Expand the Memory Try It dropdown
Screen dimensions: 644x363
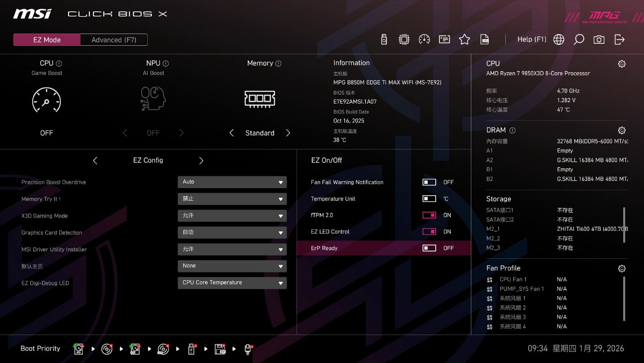pyautogui.click(x=232, y=198)
